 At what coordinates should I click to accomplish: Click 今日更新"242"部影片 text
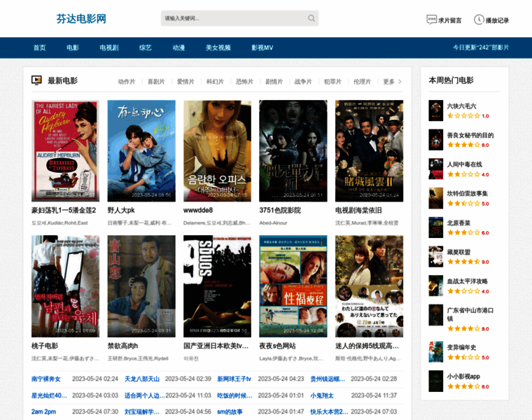481,48
